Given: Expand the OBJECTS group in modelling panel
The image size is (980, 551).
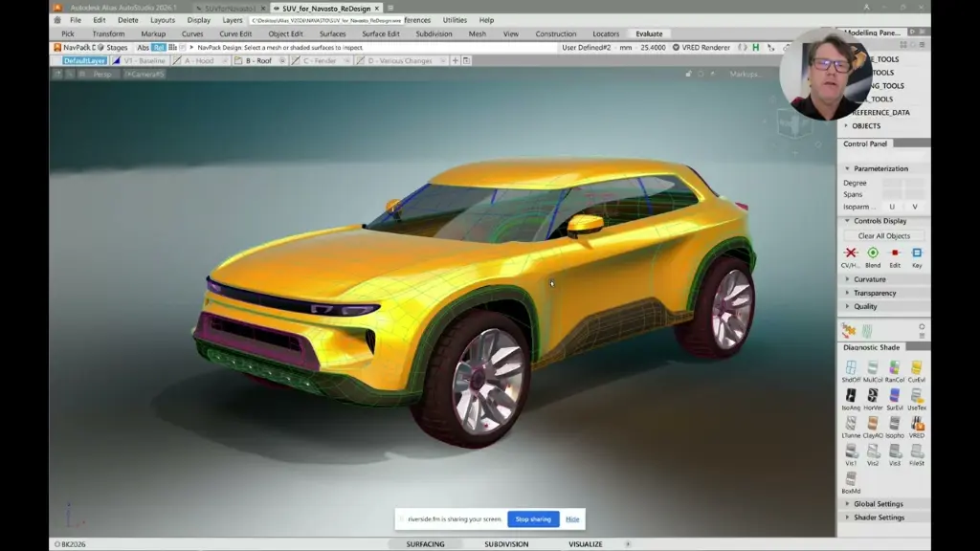Looking at the screenshot, I should [x=847, y=125].
